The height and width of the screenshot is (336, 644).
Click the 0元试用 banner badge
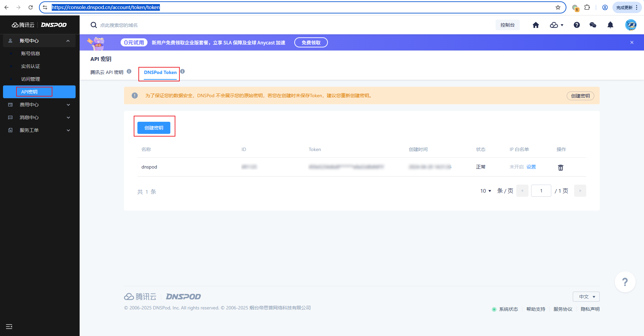click(134, 42)
